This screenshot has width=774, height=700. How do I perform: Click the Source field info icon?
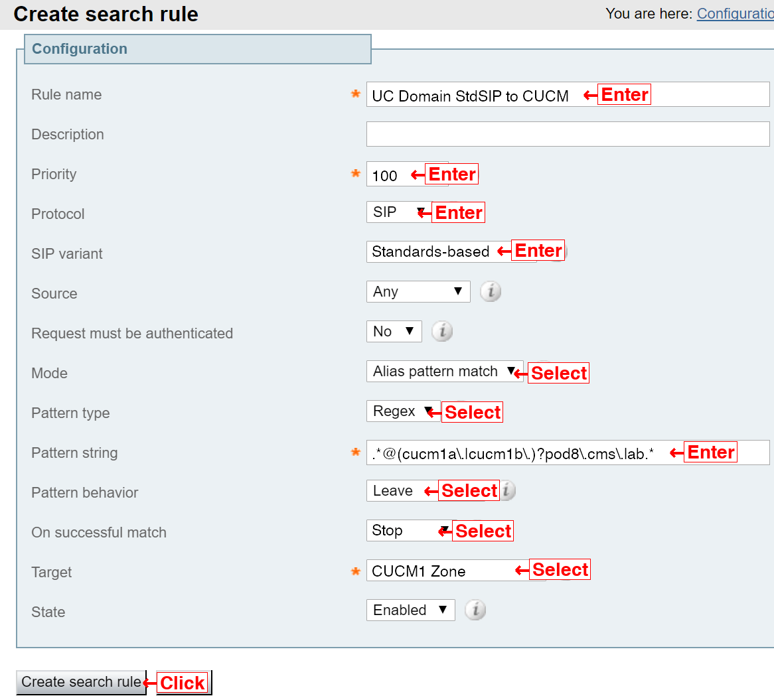[x=490, y=291]
